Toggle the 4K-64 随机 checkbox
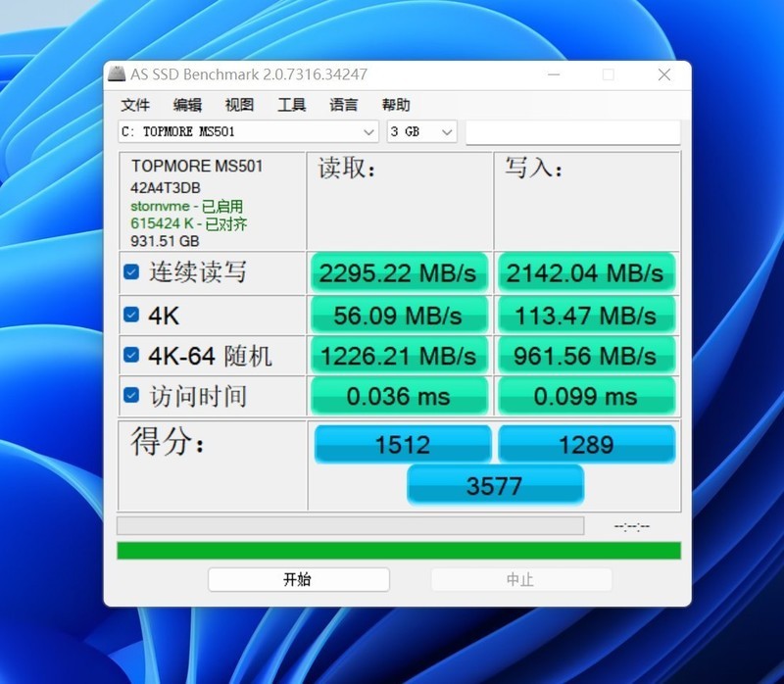This screenshot has width=784, height=684. point(130,356)
